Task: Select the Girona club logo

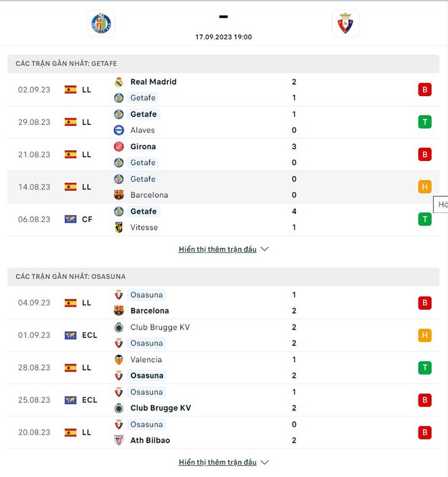Action: [120, 146]
